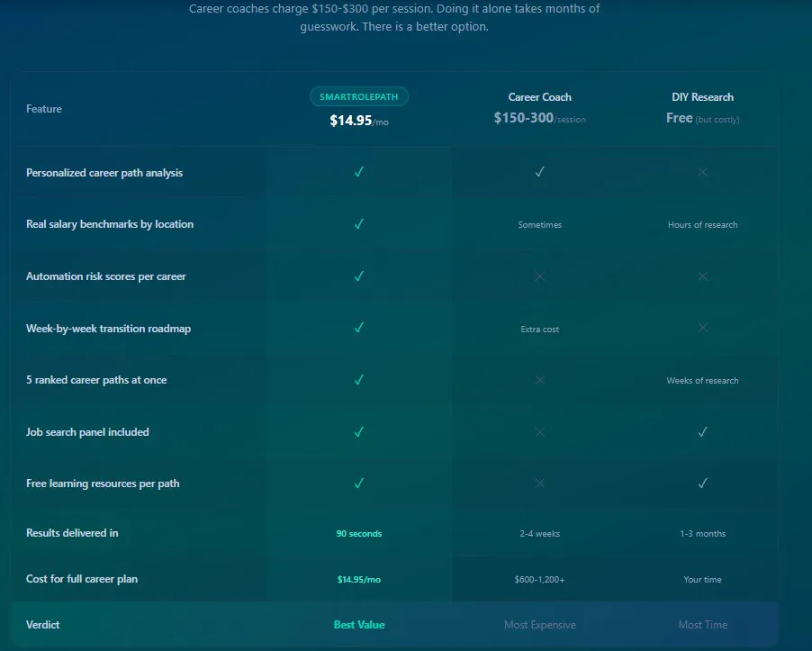This screenshot has height=651, width=812.
Task: Click the Hours of research cell
Action: 702,225
